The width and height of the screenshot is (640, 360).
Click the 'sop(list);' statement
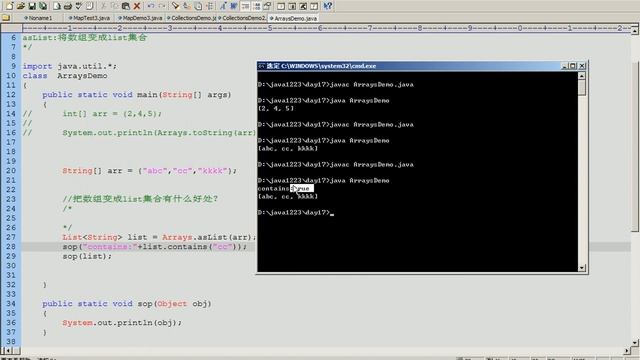[87, 256]
